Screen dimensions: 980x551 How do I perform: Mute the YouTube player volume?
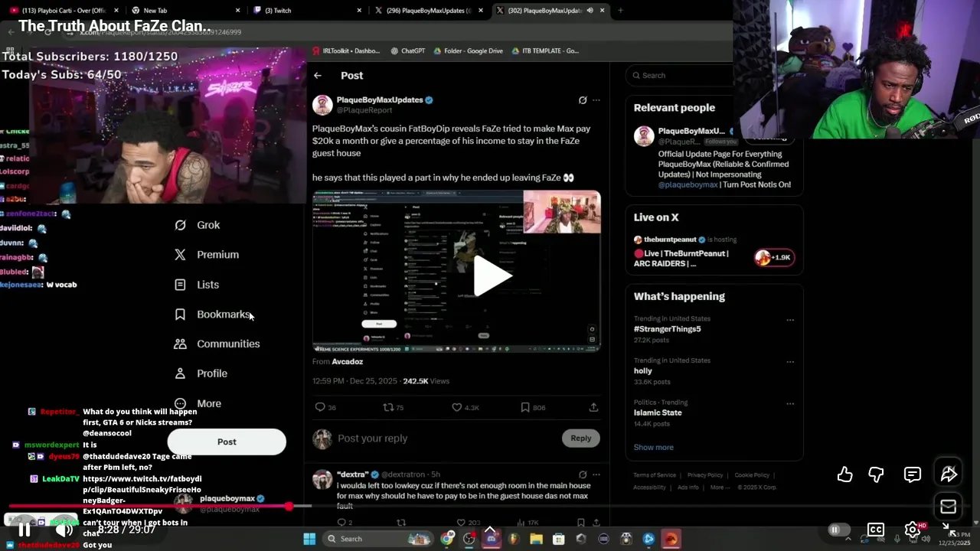tap(64, 529)
